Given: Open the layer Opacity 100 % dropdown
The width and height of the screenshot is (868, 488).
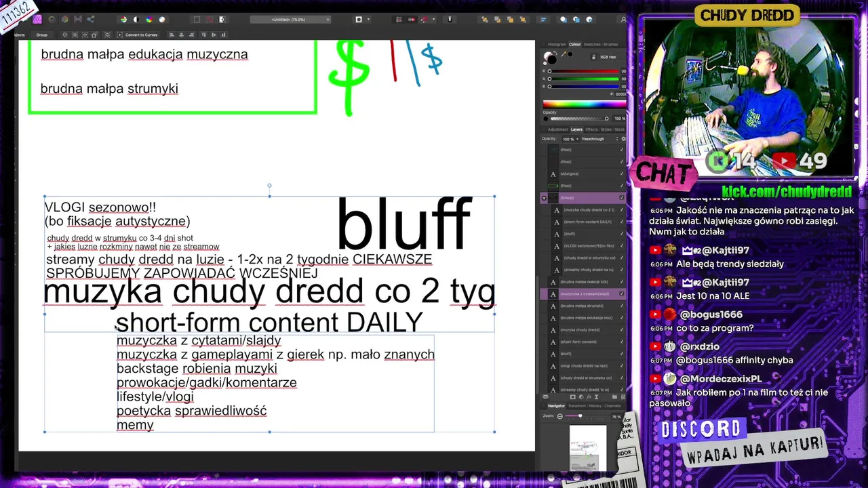Looking at the screenshot, I should [571, 139].
